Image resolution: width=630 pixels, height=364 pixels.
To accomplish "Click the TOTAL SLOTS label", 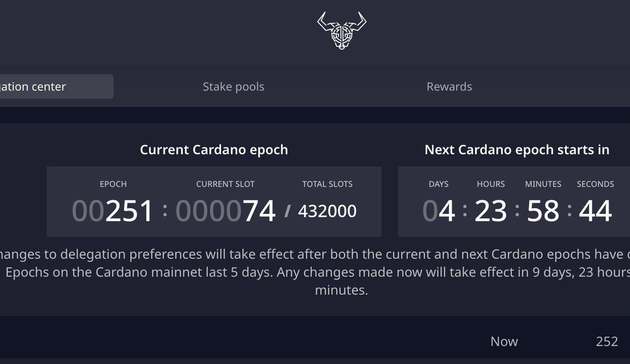I will click(x=327, y=184).
